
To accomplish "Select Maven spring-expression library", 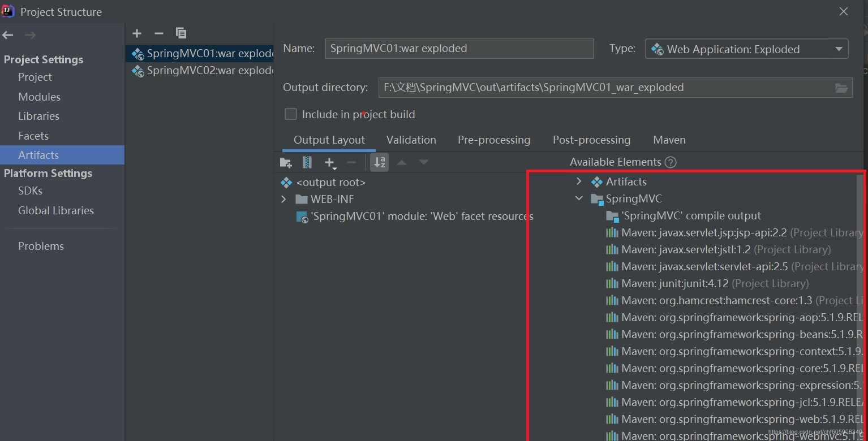I will (733, 385).
